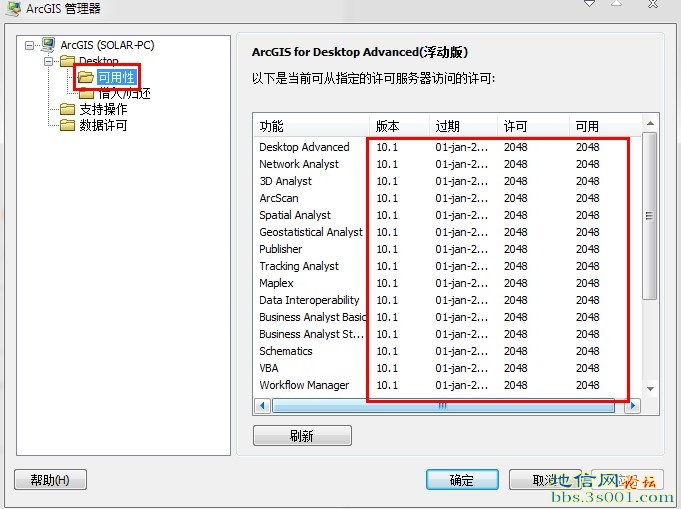Click the expiry date cell for Publisher
Screen dimensions: 681x509
461,249
